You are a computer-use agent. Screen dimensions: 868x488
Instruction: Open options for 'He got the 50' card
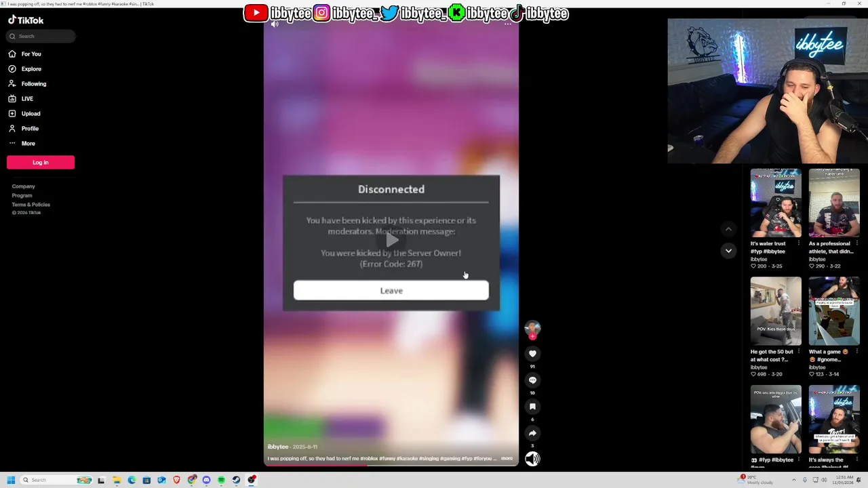coord(799,352)
